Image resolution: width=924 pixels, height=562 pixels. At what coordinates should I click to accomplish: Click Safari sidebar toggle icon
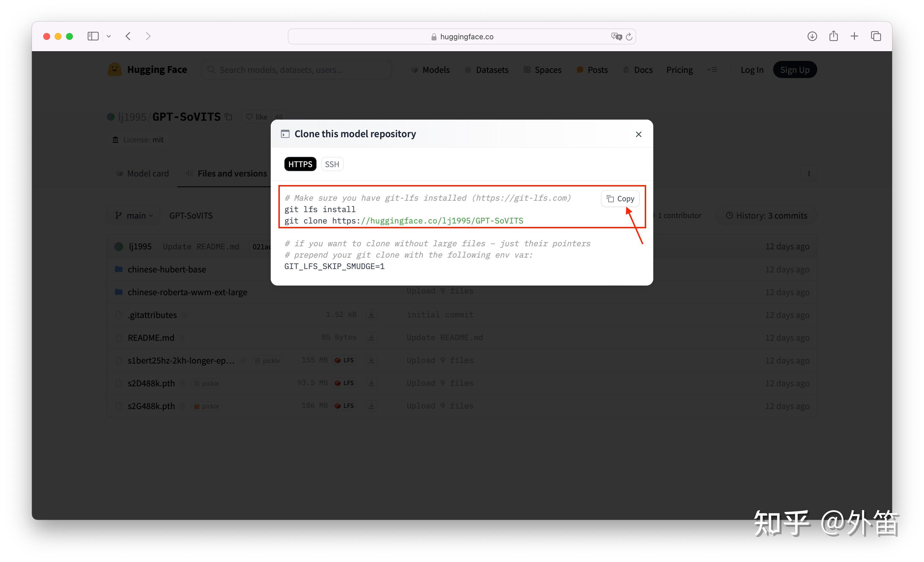(x=93, y=36)
